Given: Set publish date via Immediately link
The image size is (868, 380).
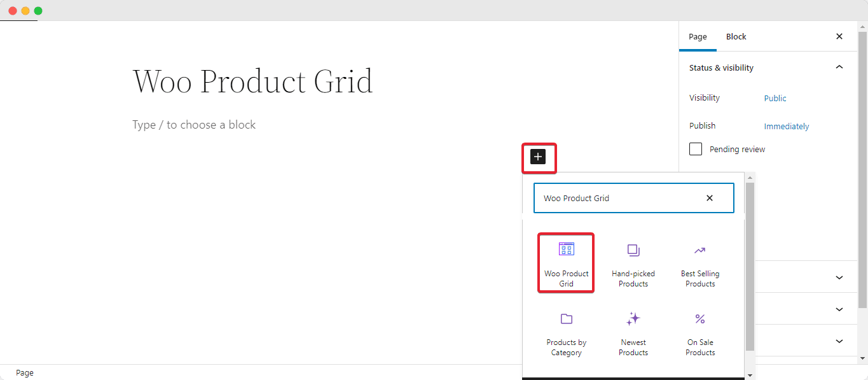Looking at the screenshot, I should pyautogui.click(x=787, y=126).
